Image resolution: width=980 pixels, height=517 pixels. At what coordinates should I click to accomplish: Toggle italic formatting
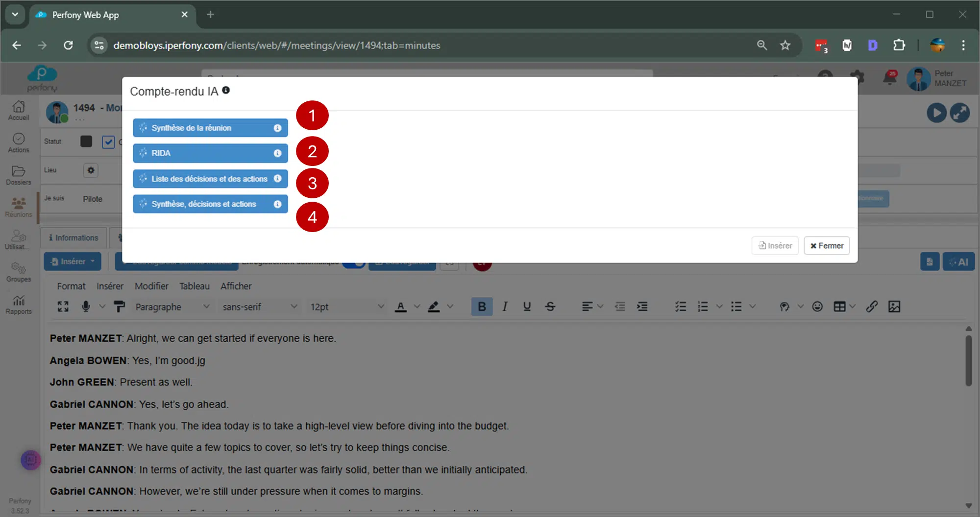tap(505, 306)
